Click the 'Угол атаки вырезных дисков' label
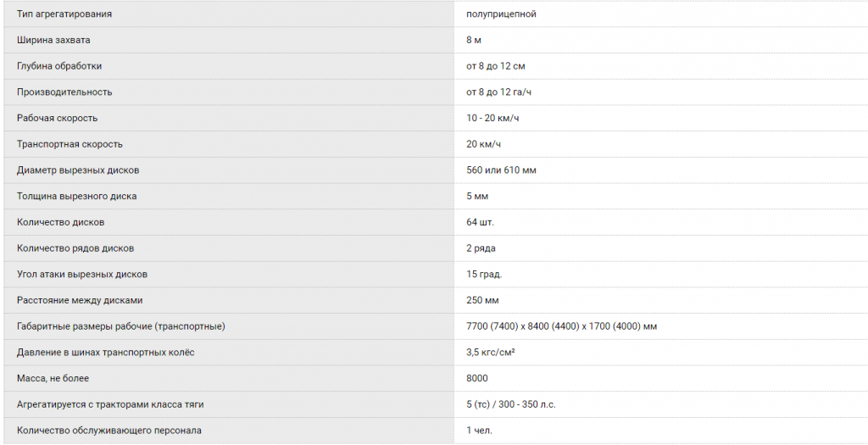The image size is (868, 445). click(82, 275)
